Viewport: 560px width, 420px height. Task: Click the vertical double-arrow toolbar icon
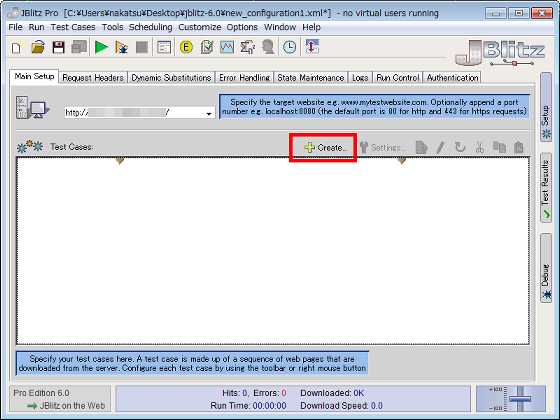tap(312, 47)
